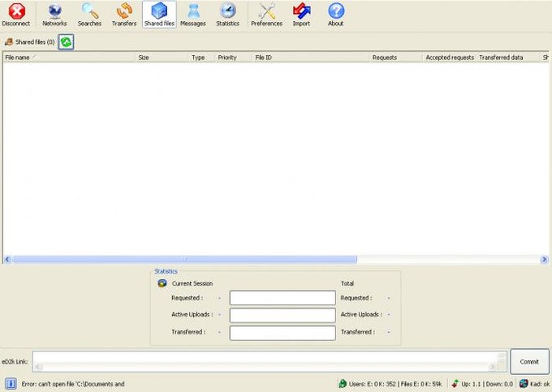
Task: Click the 'Statistics' group box title
Action: coord(166,271)
